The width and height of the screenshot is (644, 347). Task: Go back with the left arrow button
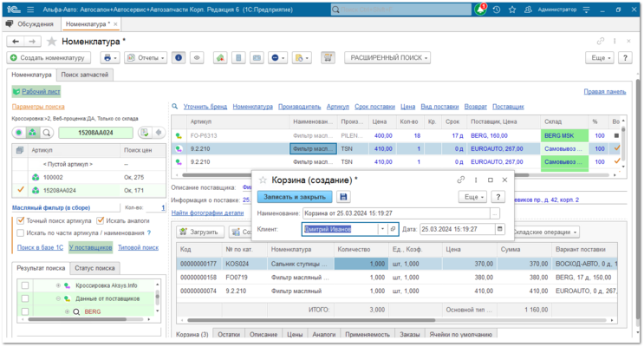click(x=16, y=41)
